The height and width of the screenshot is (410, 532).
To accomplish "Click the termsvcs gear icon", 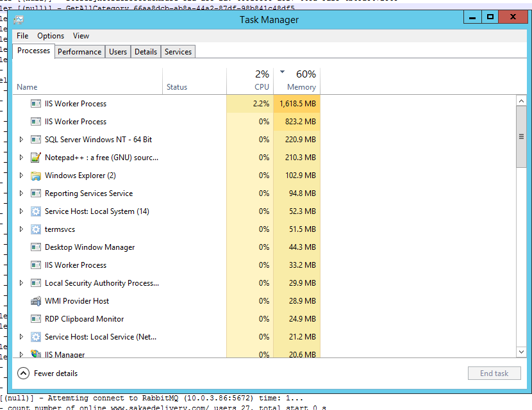I will [x=36, y=229].
